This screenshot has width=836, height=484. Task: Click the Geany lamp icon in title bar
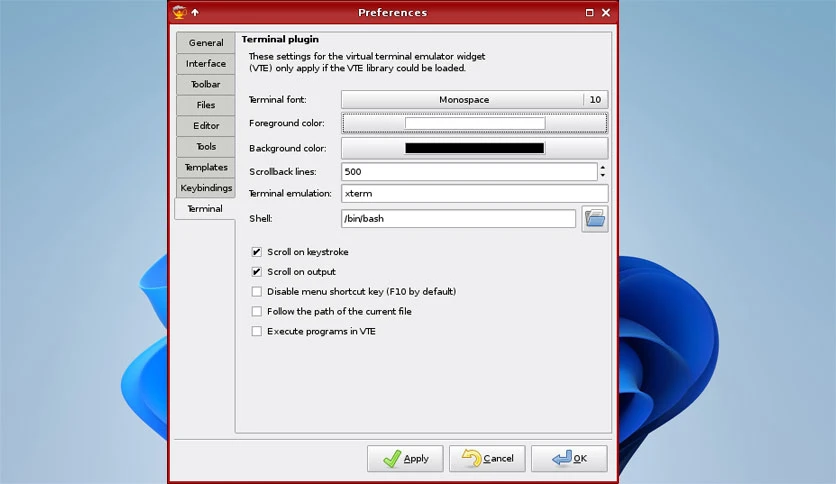coord(180,12)
